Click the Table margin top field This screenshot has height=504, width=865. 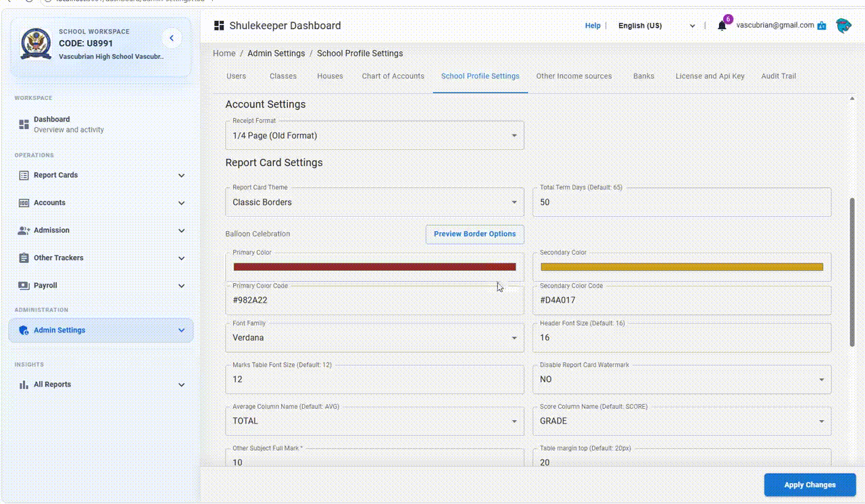tap(682, 458)
